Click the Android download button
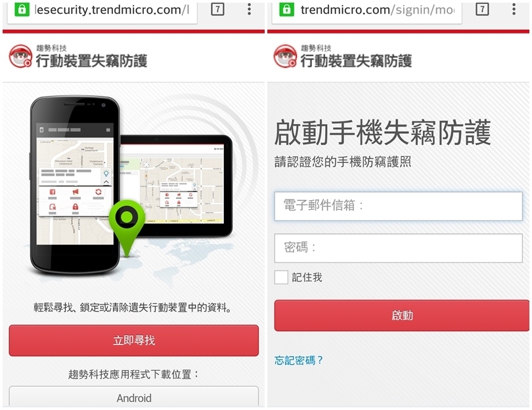 click(134, 396)
